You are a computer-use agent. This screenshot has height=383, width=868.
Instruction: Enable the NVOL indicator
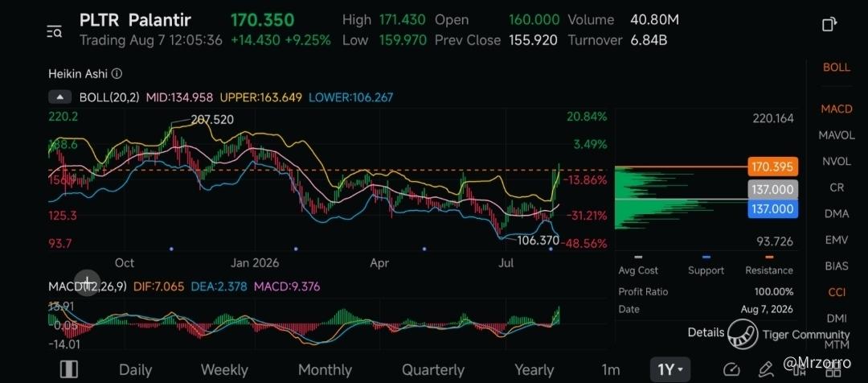pos(836,161)
